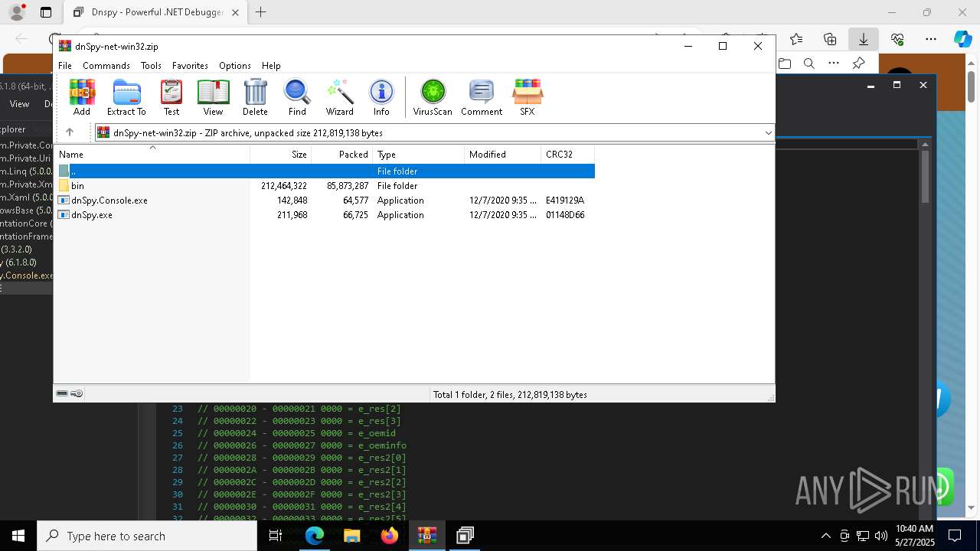Sort files by Packed column
Viewport: 980px width, 551px height.
point(342,155)
